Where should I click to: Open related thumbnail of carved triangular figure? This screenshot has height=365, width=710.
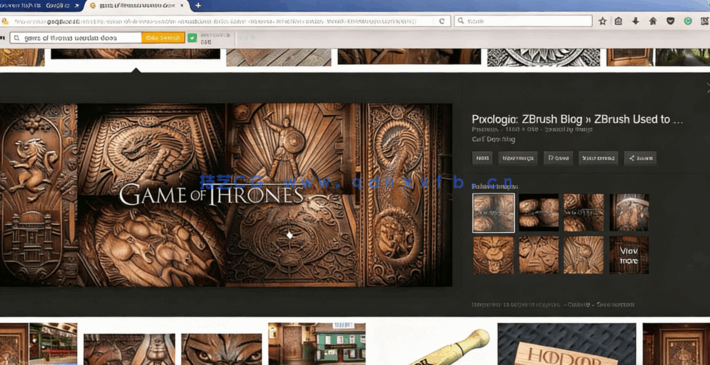[539, 255]
